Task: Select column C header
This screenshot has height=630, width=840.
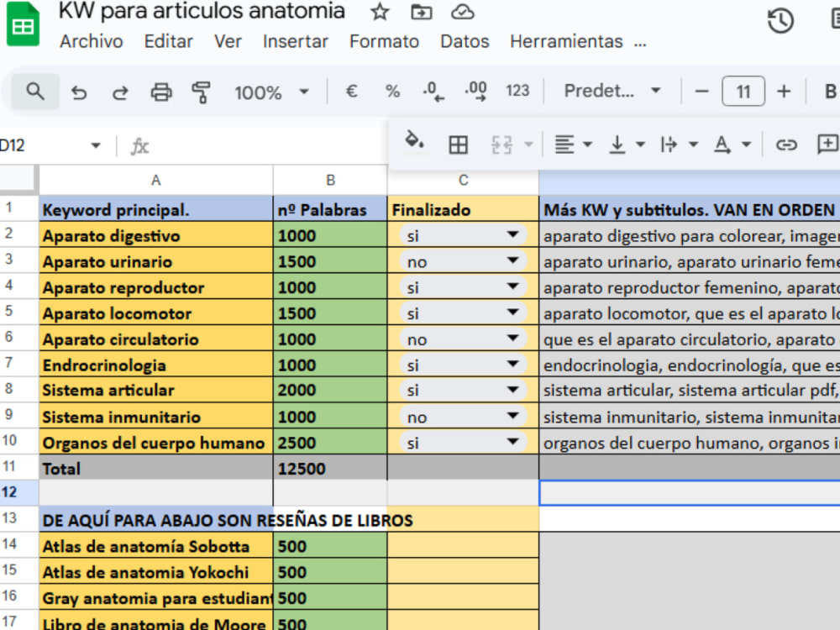Action: click(464, 180)
